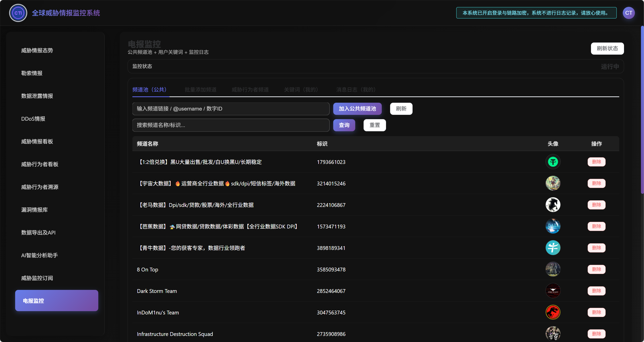This screenshot has width=644, height=342.
Task: Click the 加入公共频道池 button
Action: [357, 109]
